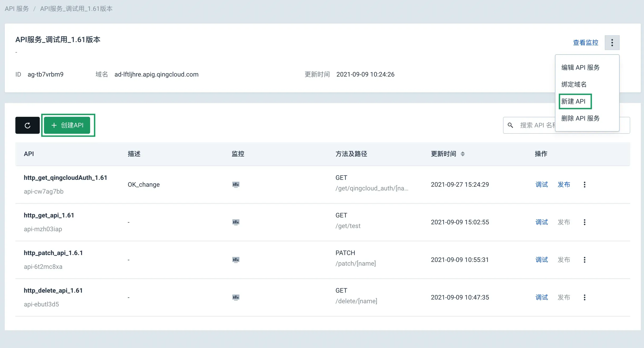Click the refresh list icon button

27,125
